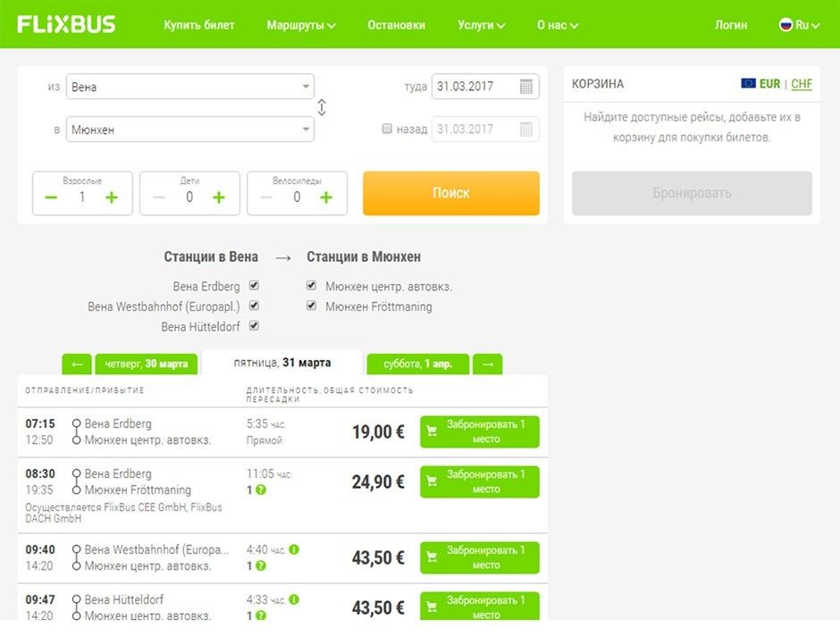The width and height of the screenshot is (840, 636).
Task: Click the FlixBus logo
Action: (66, 24)
